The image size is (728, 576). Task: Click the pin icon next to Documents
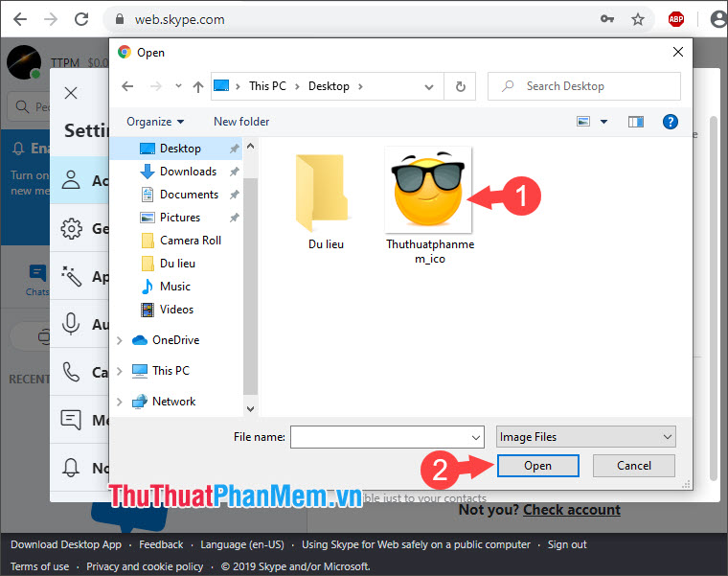click(234, 195)
